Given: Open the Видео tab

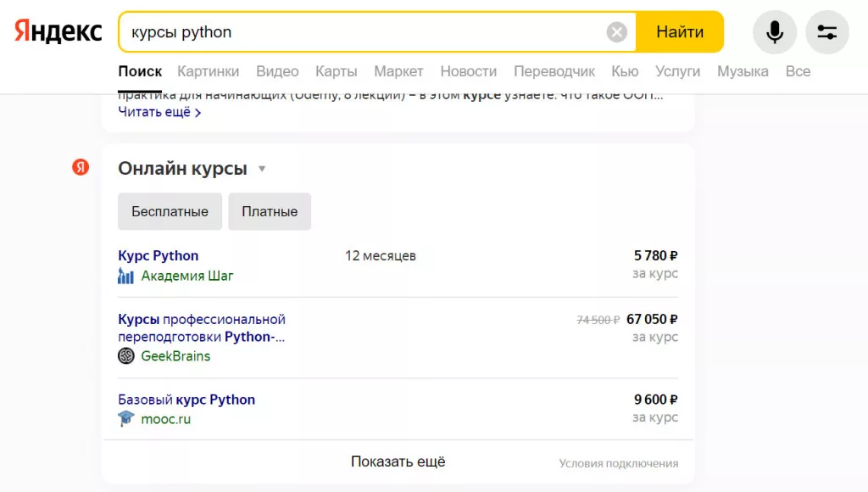Looking at the screenshot, I should coord(277,71).
